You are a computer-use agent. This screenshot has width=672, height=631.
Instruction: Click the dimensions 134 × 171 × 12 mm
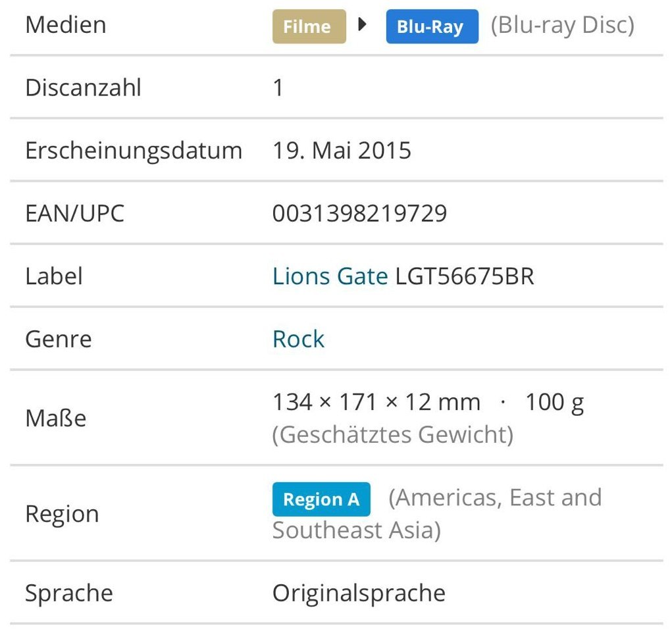[376, 402]
